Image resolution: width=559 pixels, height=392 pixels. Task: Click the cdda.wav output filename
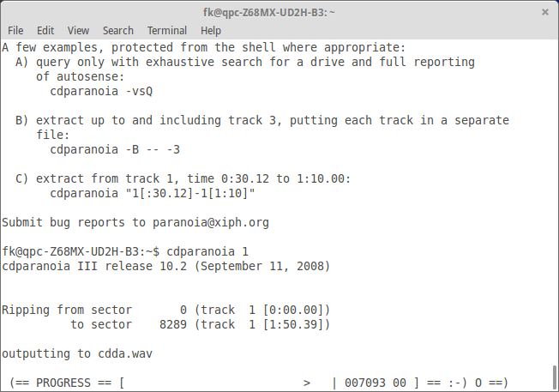[125, 354]
